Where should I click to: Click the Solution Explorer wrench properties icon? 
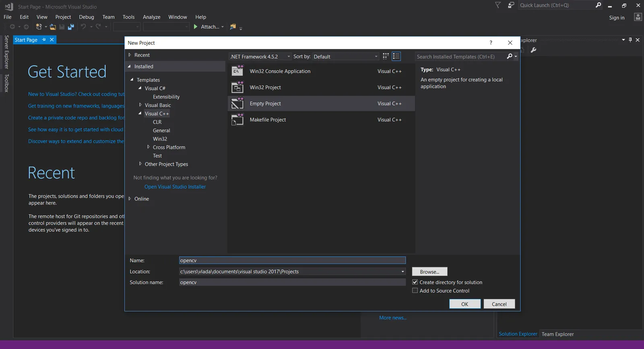[x=533, y=50]
